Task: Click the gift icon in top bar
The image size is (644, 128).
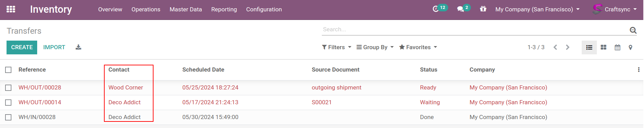Action: [483, 9]
